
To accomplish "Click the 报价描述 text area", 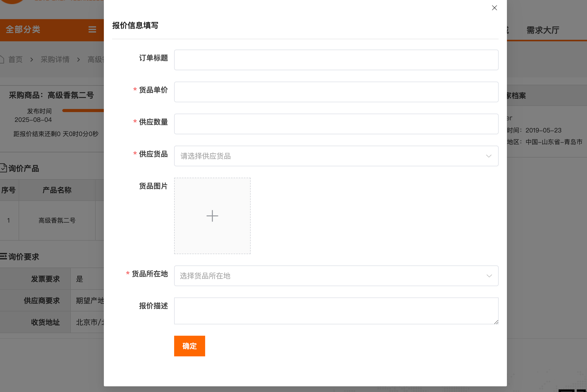I will click(336, 311).
